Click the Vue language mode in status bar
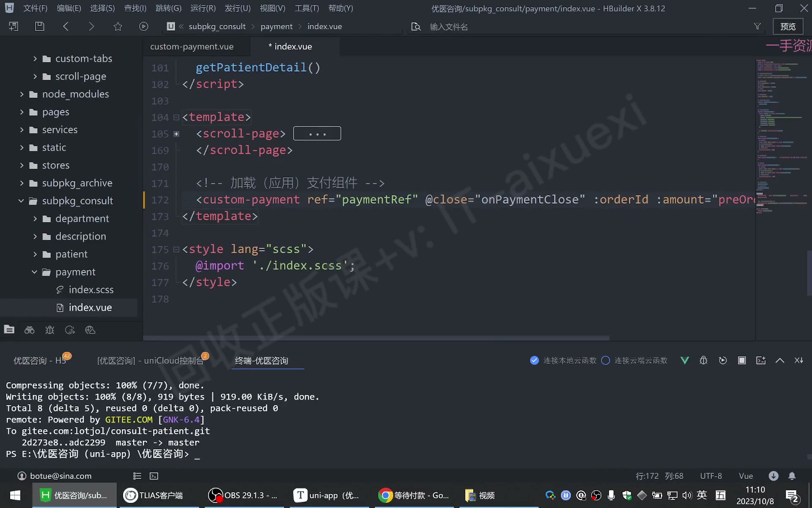The image size is (812, 508). tap(746, 476)
